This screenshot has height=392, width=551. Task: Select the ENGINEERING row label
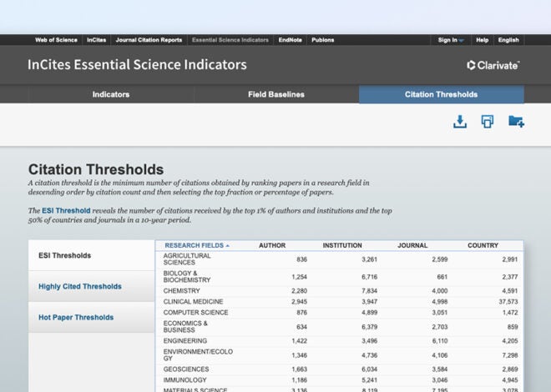point(185,341)
